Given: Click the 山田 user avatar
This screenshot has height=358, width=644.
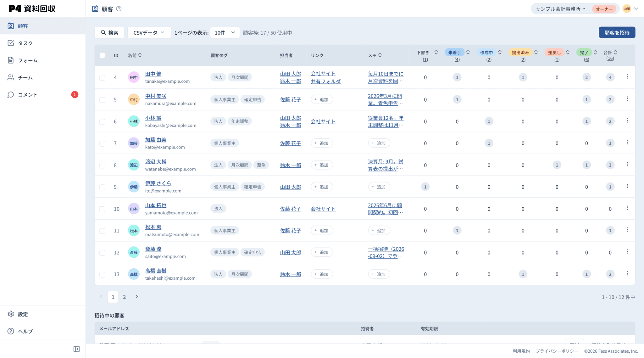Looking at the screenshot, I should [627, 9].
